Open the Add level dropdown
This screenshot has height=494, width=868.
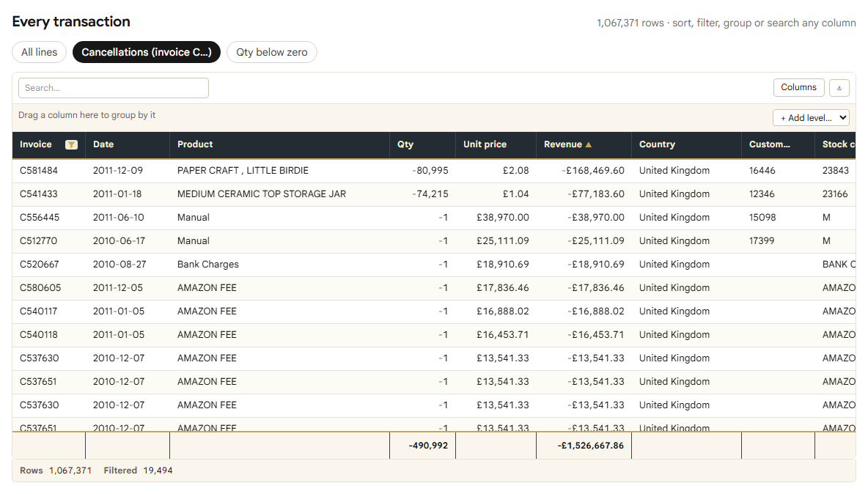tap(811, 118)
